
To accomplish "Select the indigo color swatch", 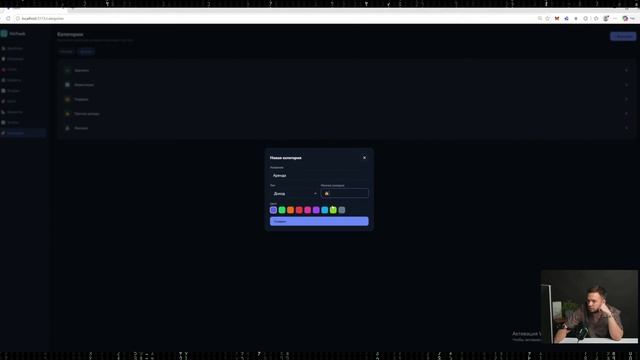I will click(x=273, y=210).
